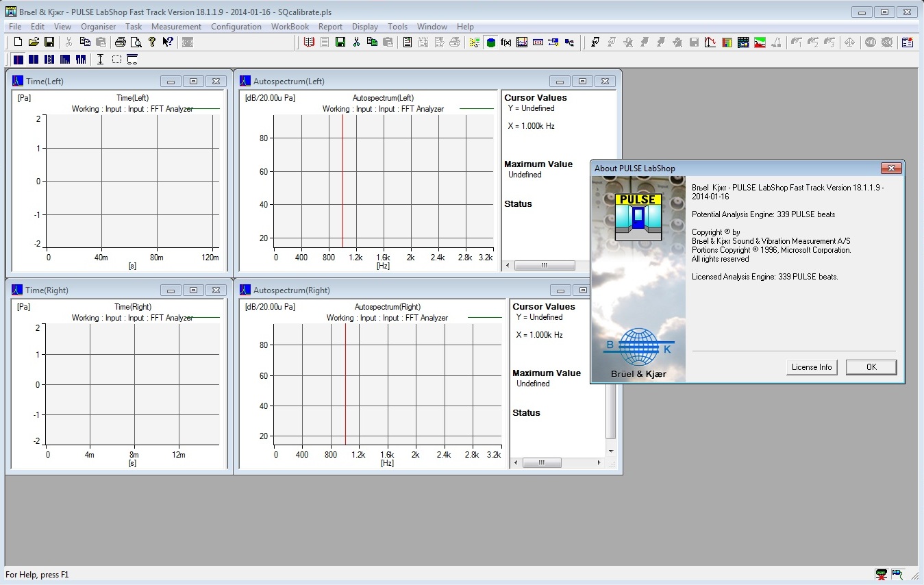Open the notes icon at the toolbar's far right
Viewport: 924px width, 585px height.
908,42
